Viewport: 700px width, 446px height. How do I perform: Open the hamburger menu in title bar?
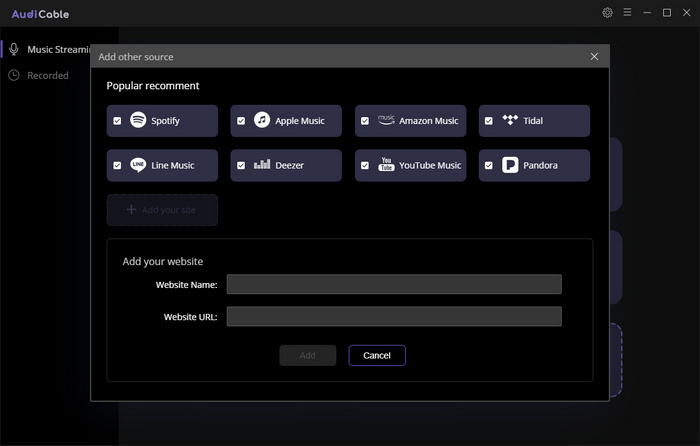(x=627, y=13)
